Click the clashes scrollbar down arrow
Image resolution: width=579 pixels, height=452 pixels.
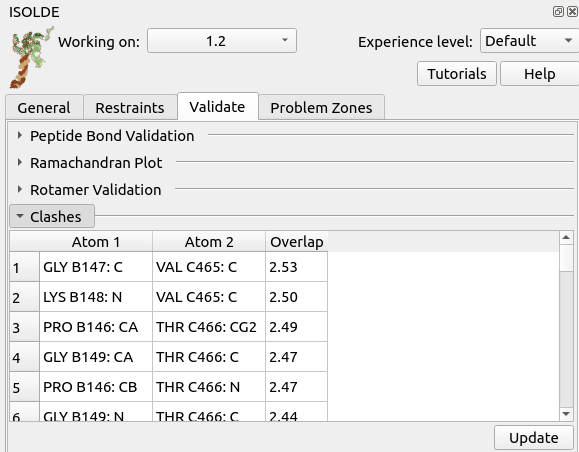(x=566, y=414)
